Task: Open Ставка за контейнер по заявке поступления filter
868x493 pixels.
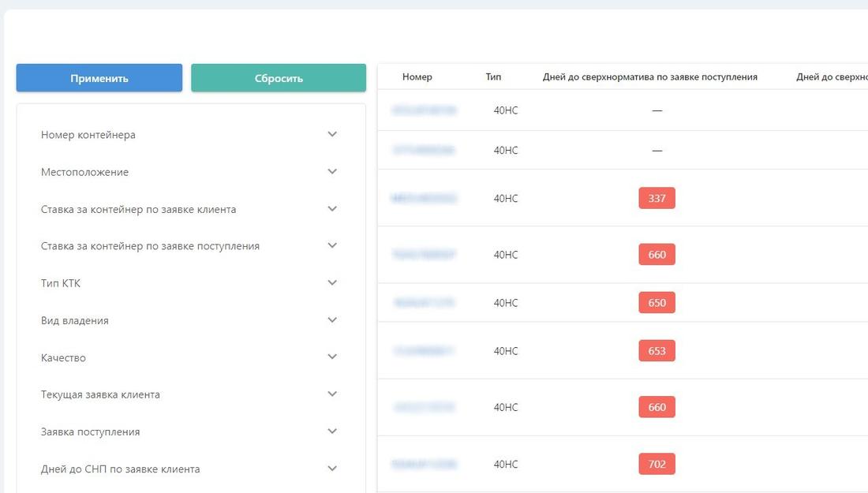Action: [189, 245]
